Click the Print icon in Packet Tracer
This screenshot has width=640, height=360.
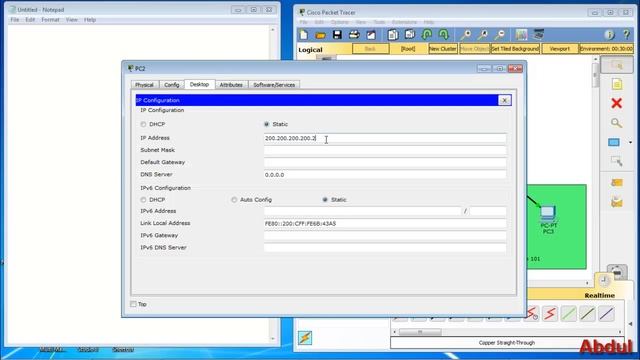point(354,35)
